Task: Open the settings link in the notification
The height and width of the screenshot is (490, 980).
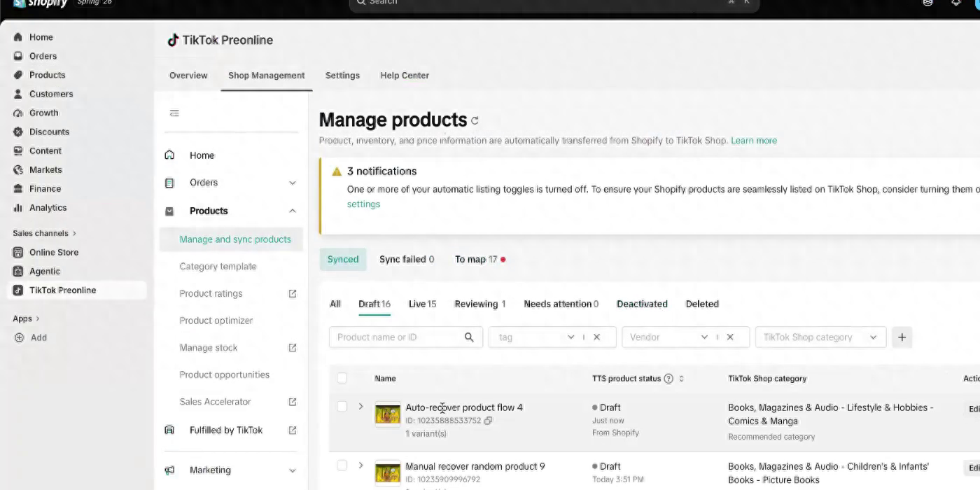Action: coord(363,204)
